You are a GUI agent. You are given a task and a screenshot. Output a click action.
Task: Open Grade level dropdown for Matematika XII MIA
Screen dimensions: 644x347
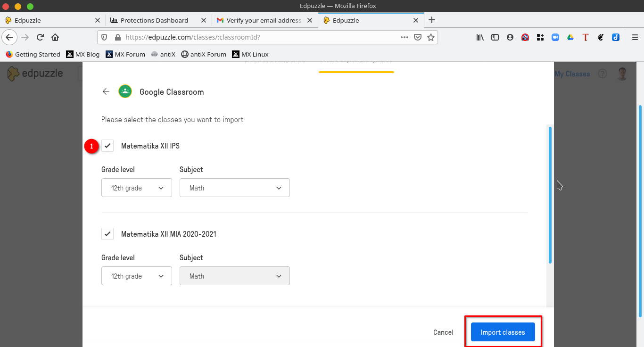137,276
